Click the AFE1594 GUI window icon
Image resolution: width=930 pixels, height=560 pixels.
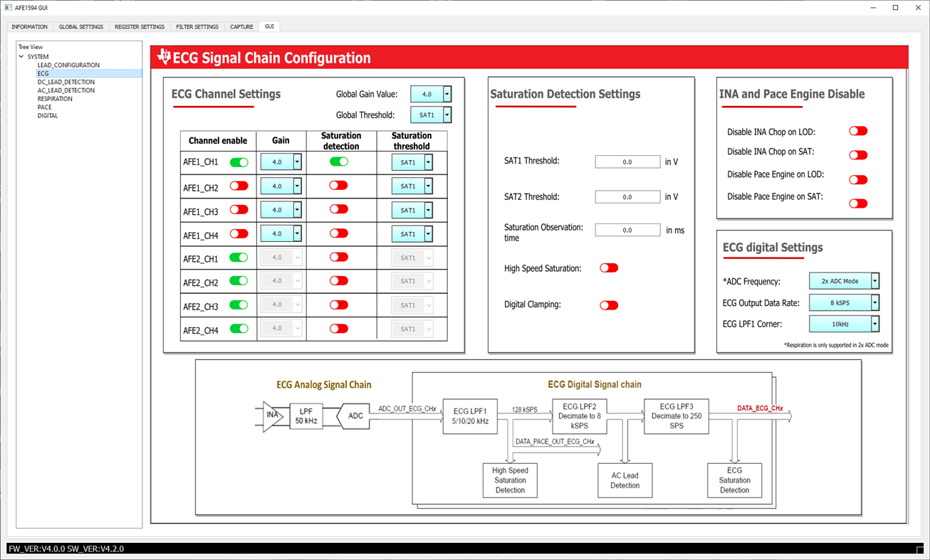coord(9,7)
